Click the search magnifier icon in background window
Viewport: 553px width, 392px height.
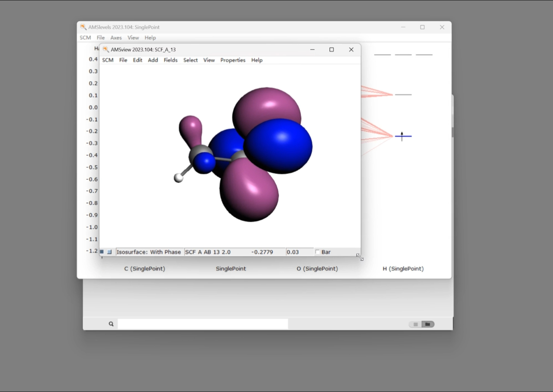click(x=111, y=324)
